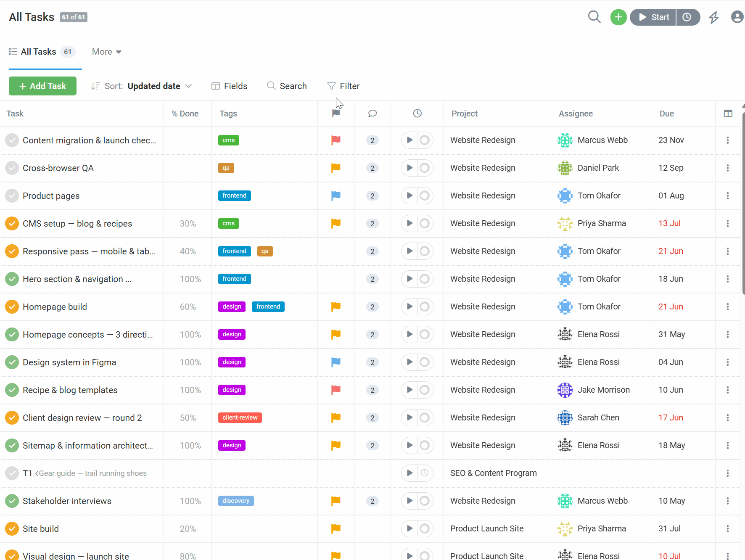
Task: Toggle completion circle for CMS setup task
Action: 12,224
